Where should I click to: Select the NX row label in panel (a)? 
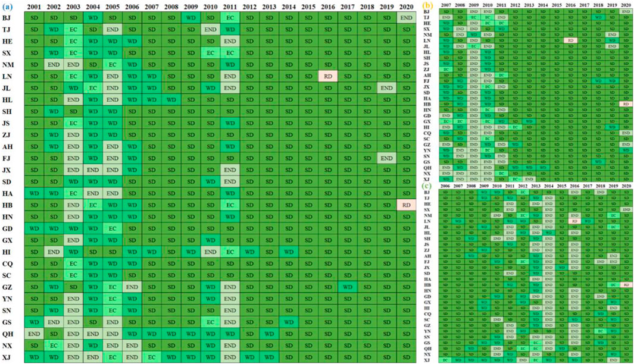pos(7,346)
